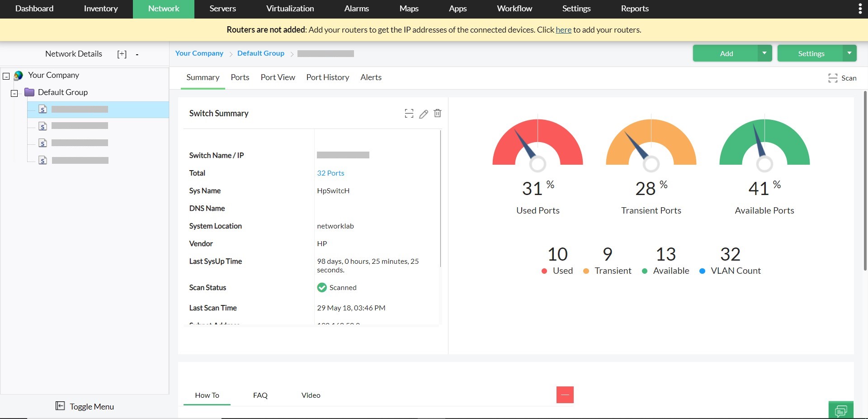Switch to the Port View tab
Screen dimensions: 868x419
coord(278,77)
